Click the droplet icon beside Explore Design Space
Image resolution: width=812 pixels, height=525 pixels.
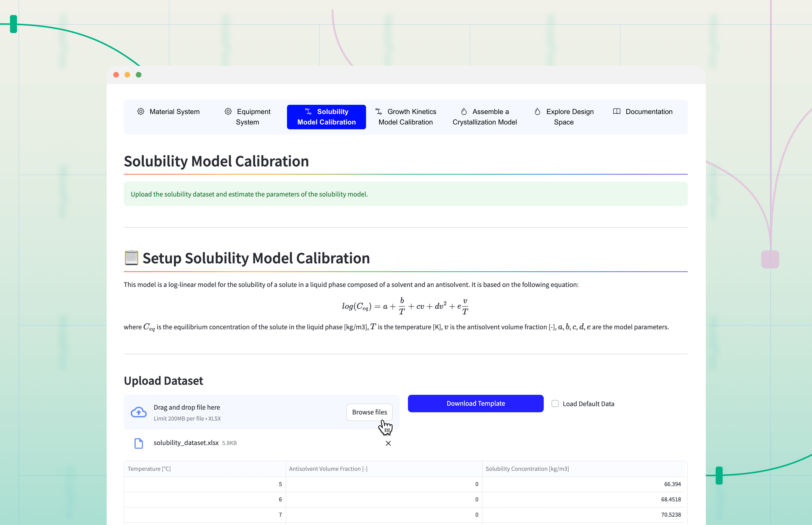[537, 112]
